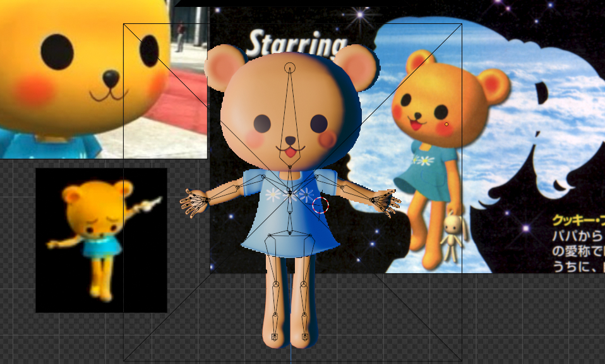605x364 pixels.
Task: Click the white rabbit doll in magazine image
Action: coord(452,237)
